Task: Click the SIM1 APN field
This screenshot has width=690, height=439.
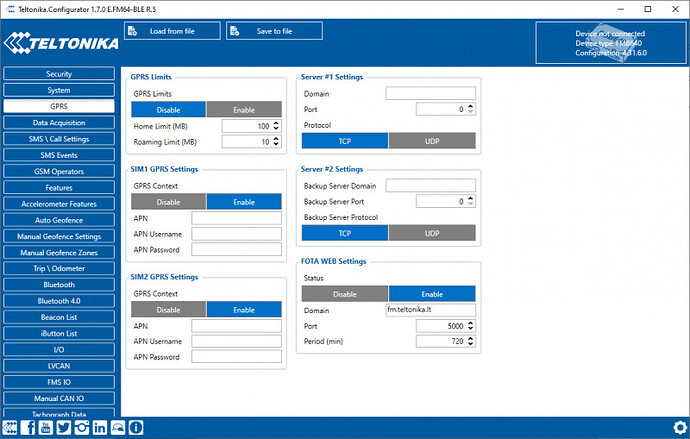Action: [x=236, y=218]
